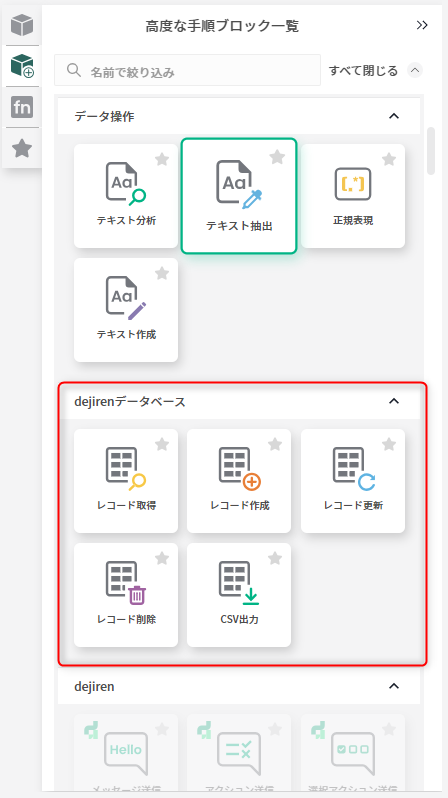Select the テキスト分析 block
Image resolution: width=448 pixels, height=798 pixels.
pyautogui.click(x=126, y=196)
